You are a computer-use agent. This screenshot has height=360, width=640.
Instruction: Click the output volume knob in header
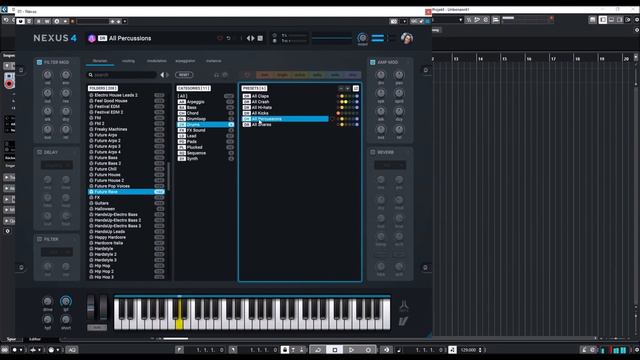pyautogui.click(x=362, y=38)
